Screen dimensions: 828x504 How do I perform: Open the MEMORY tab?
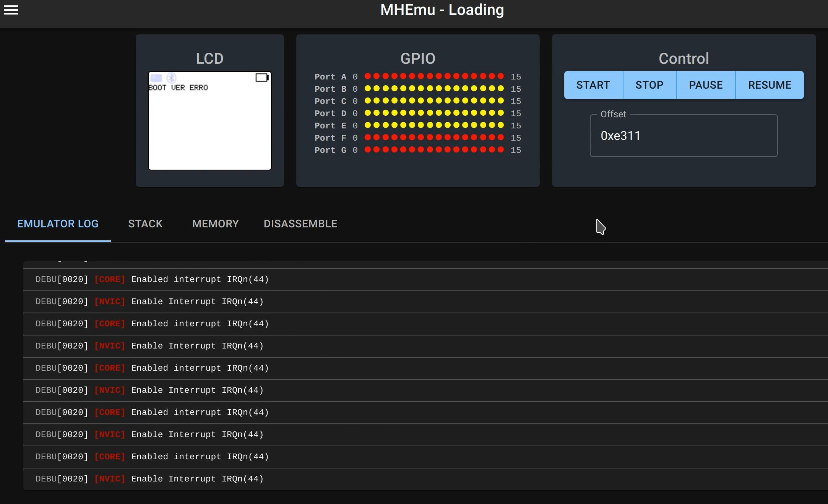pos(215,224)
